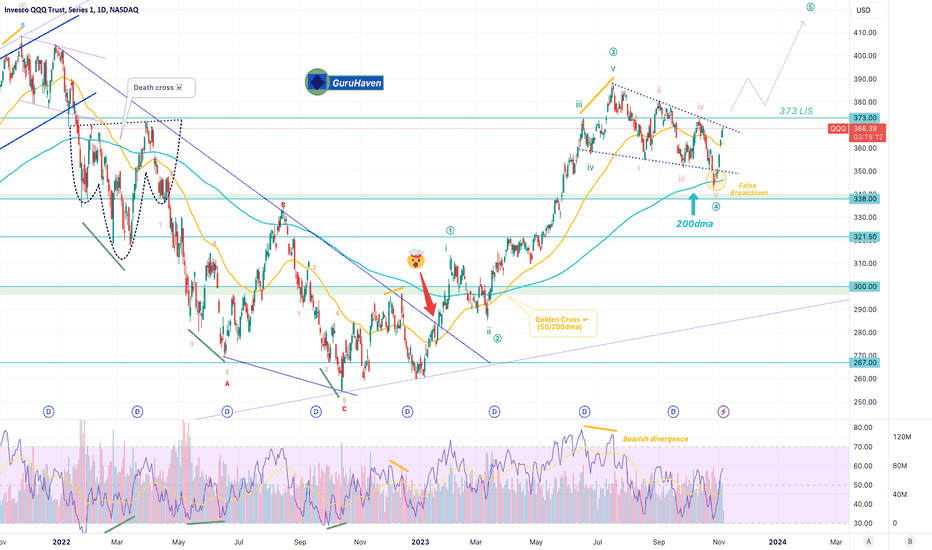Screen dimensions: 932x550
Task: Open the USD currency selector
Action: point(863,10)
